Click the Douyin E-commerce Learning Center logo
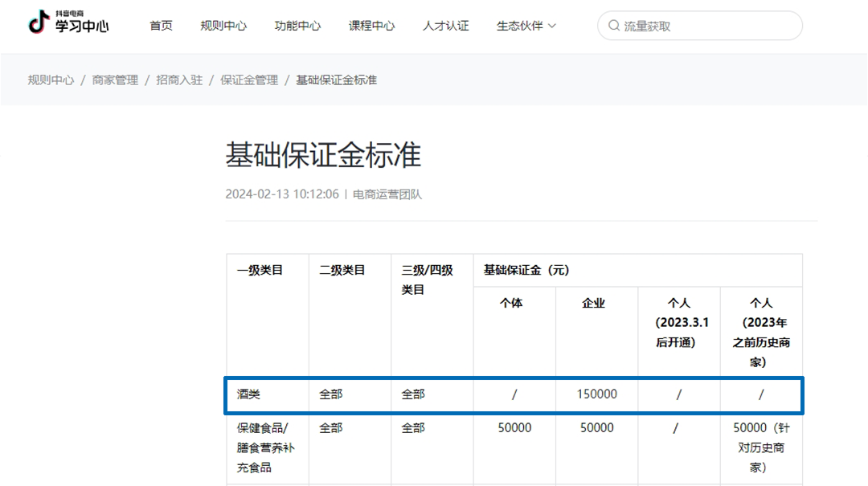This screenshot has width=868, height=486. coord(68,24)
